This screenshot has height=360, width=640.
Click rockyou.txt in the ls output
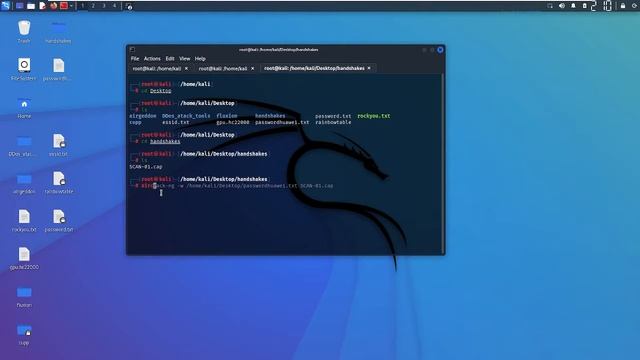point(373,116)
